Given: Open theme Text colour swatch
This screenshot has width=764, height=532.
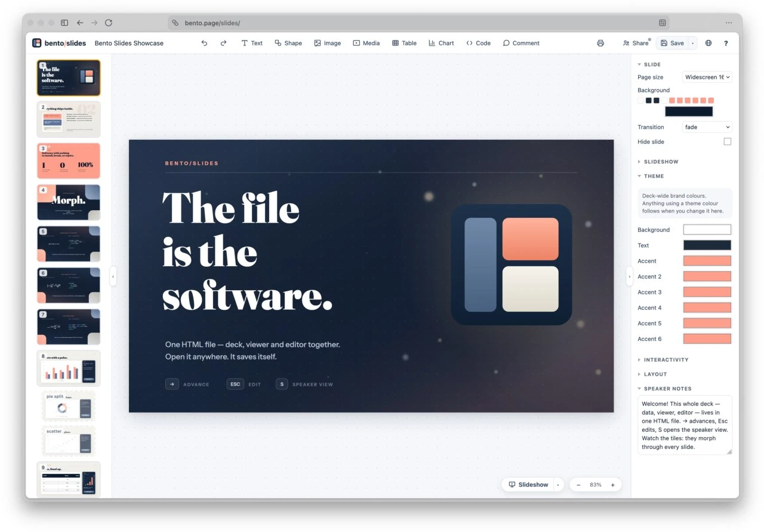Looking at the screenshot, I should [x=707, y=245].
